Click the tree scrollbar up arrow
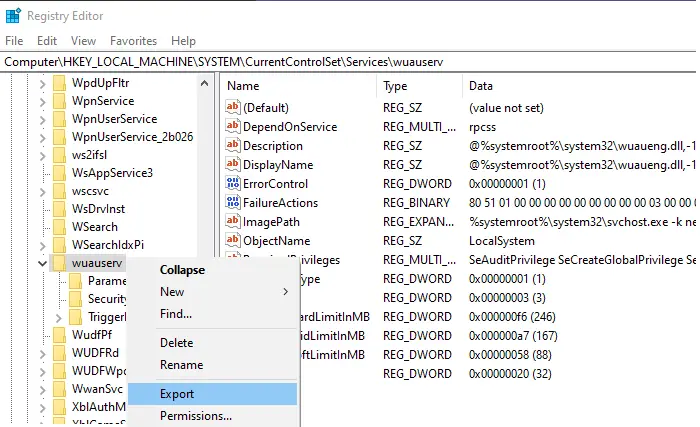The height and width of the screenshot is (427, 700). (x=204, y=83)
